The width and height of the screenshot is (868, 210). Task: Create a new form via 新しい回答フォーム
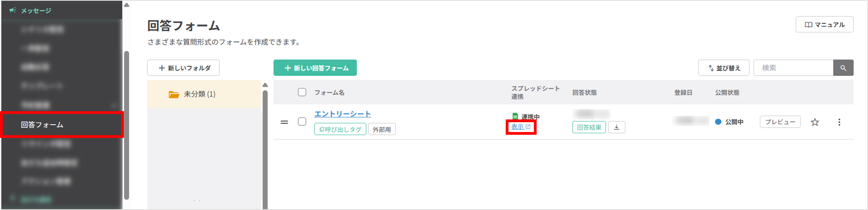pyautogui.click(x=315, y=68)
